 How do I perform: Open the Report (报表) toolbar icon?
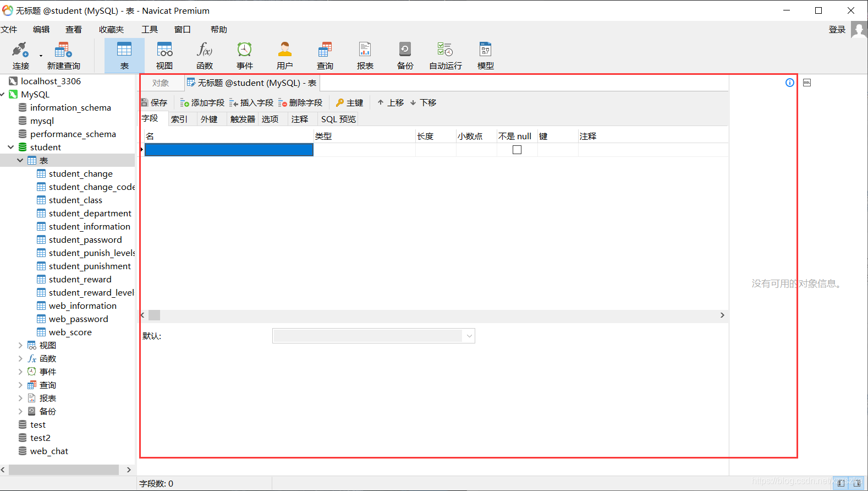(365, 56)
